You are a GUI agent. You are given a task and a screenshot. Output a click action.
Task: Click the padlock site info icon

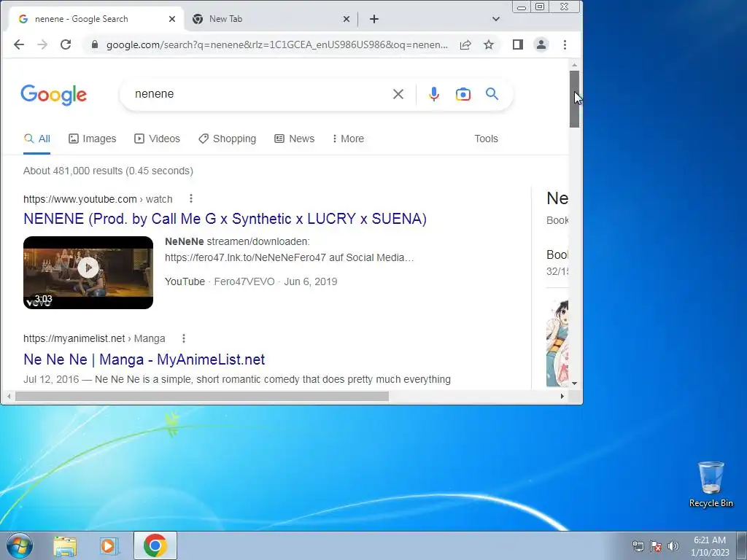(x=95, y=44)
